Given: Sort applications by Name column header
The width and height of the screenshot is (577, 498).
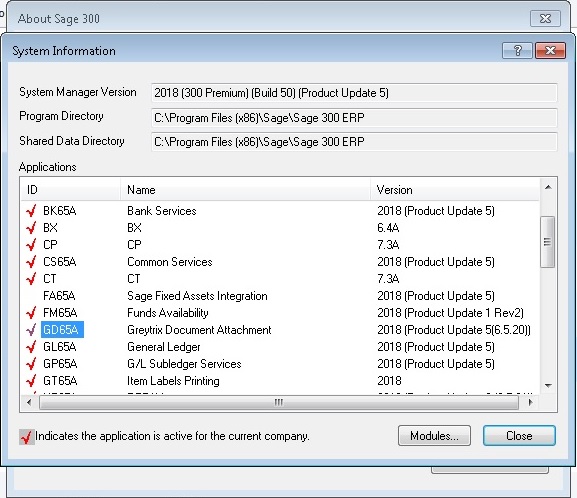Looking at the screenshot, I should 245,190.
